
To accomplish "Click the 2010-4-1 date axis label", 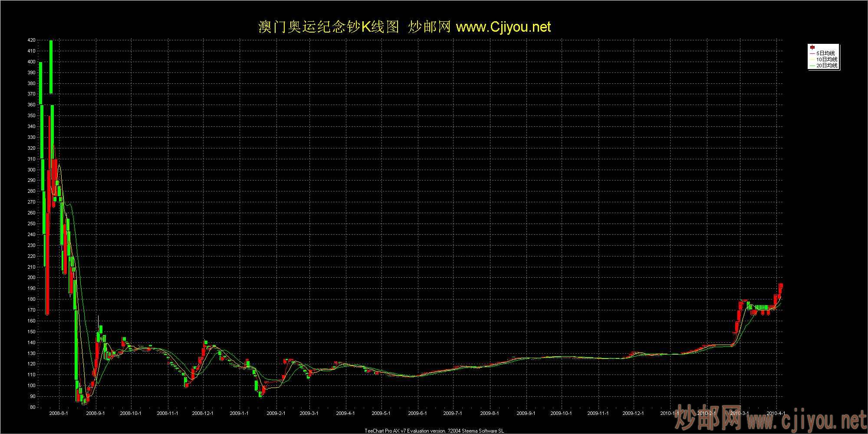I will point(776,413).
